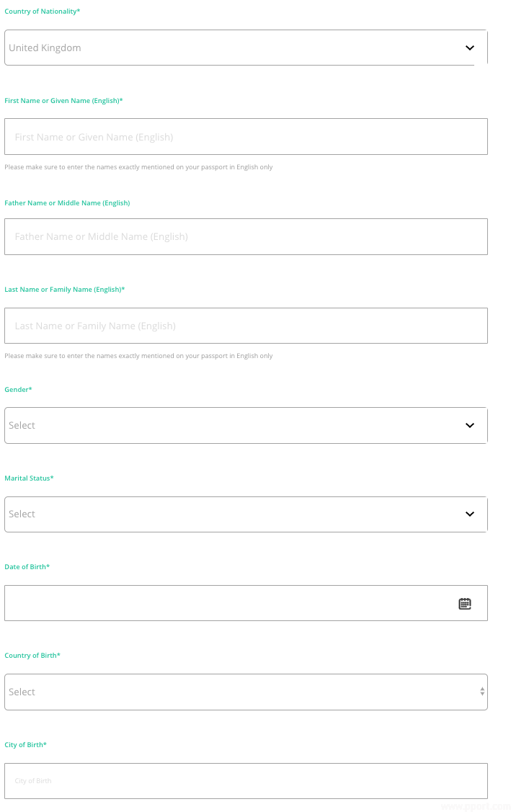
Task: Click the Date of Birth label
Action: 27,567
